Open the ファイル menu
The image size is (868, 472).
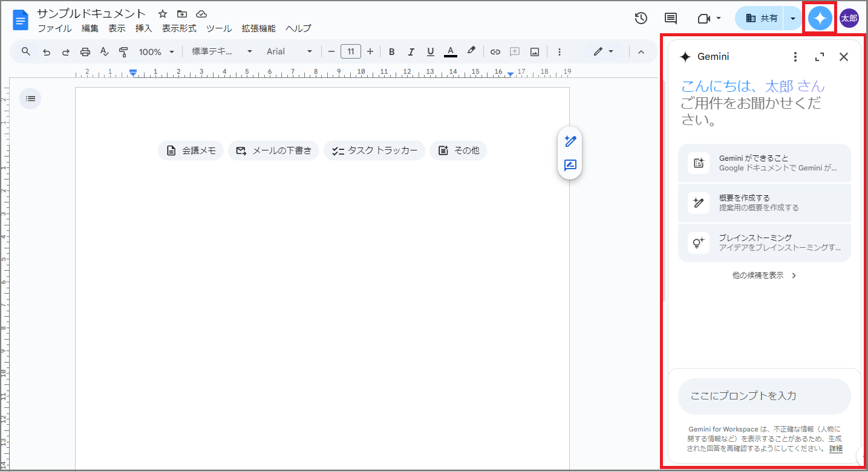(54, 28)
